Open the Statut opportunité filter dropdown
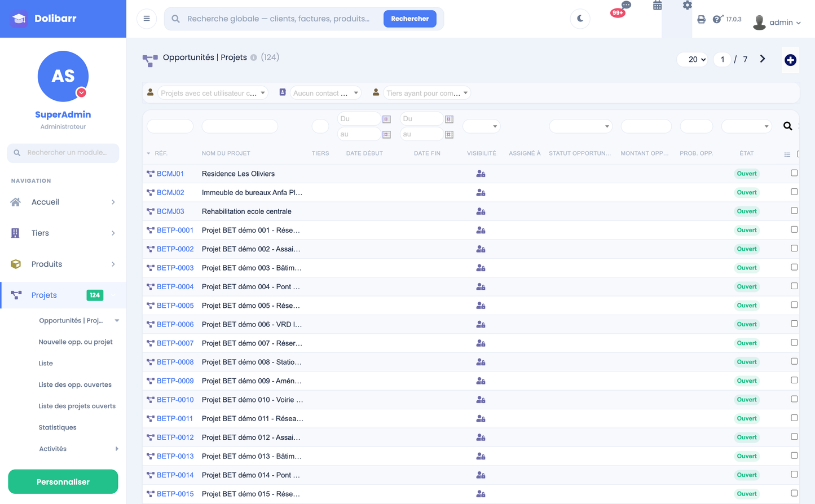The image size is (815, 504). tap(581, 126)
